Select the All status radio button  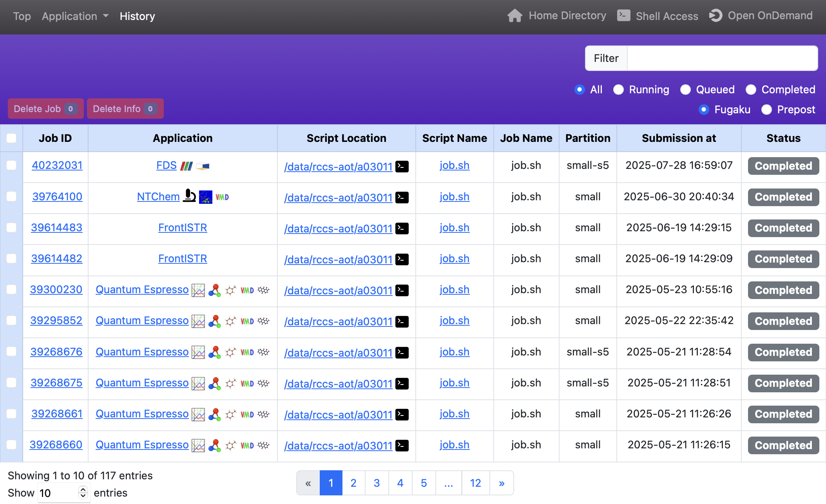580,90
